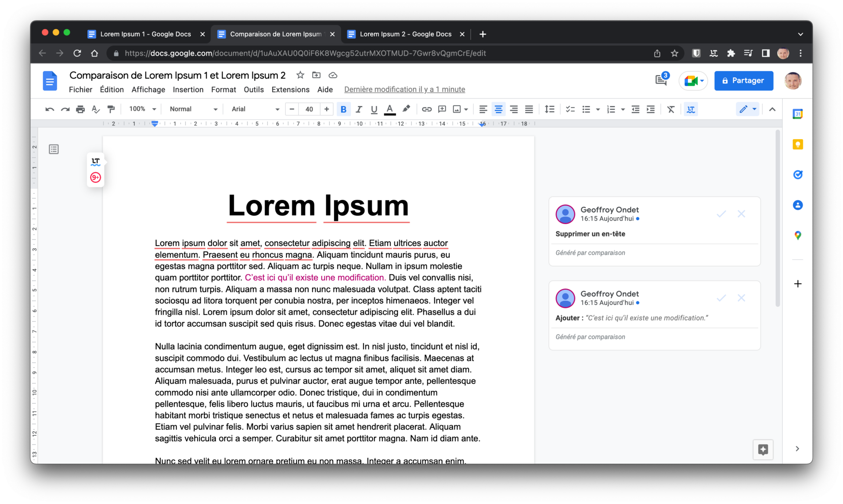Switch to the Lorem Ipsum 2 tab
The height and width of the screenshot is (504, 843).
tap(405, 34)
